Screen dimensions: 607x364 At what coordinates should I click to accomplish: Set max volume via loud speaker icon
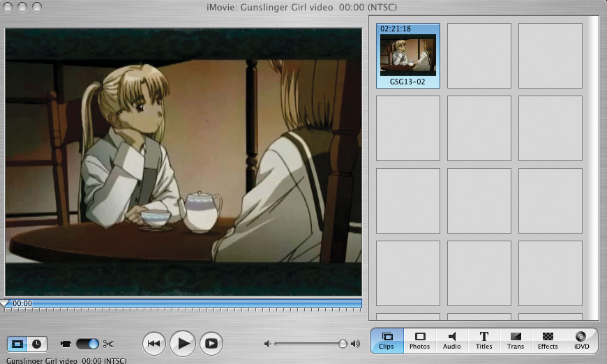pos(355,344)
